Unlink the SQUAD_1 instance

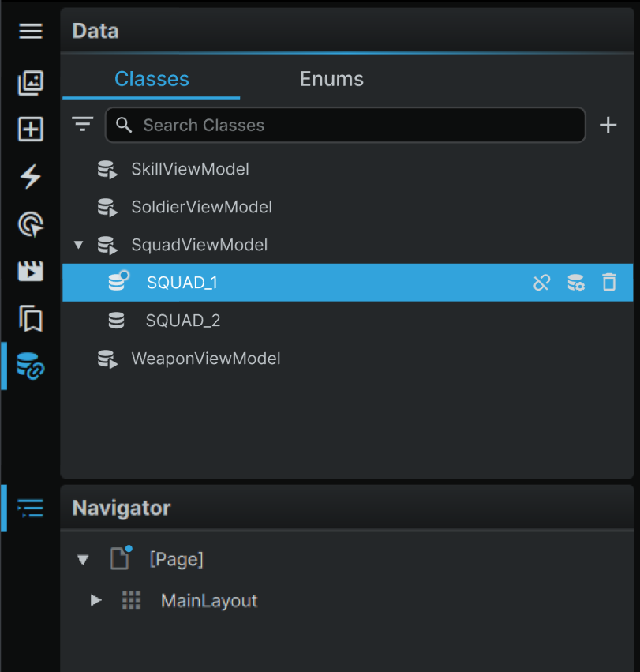click(x=542, y=283)
